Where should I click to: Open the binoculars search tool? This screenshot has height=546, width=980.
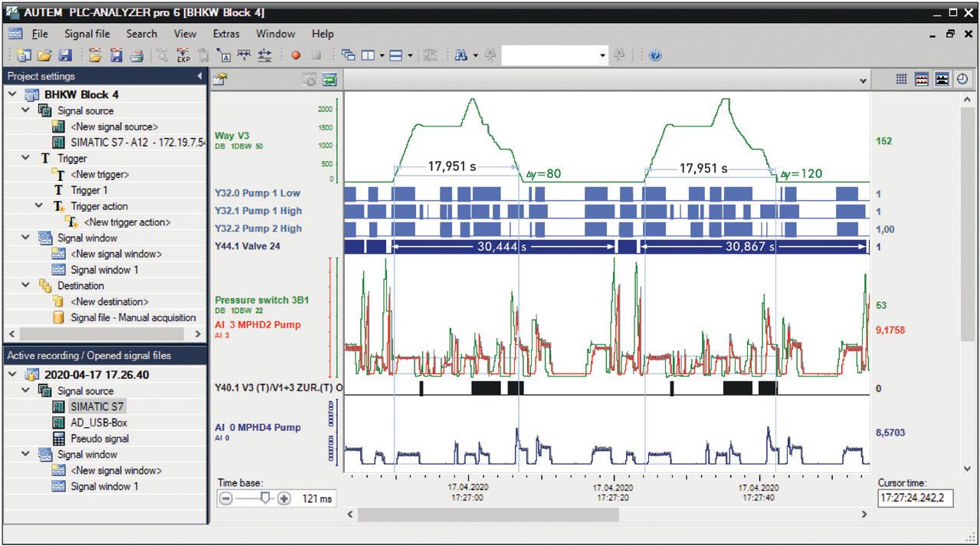(461, 55)
